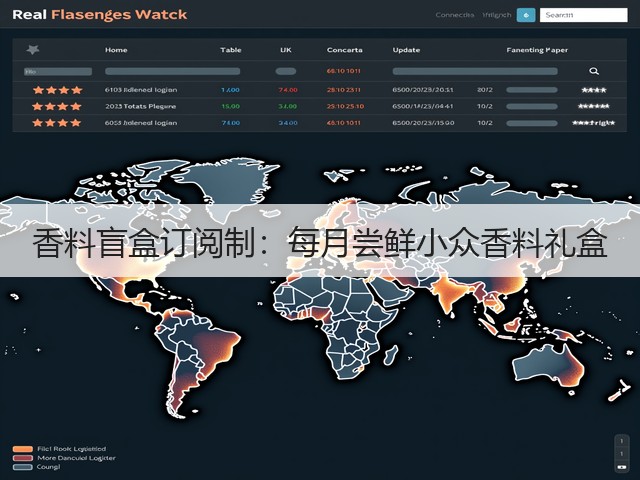Click progress bar in '2023 Totats Plegere' row
Screen dimensions: 640x480
(532, 106)
